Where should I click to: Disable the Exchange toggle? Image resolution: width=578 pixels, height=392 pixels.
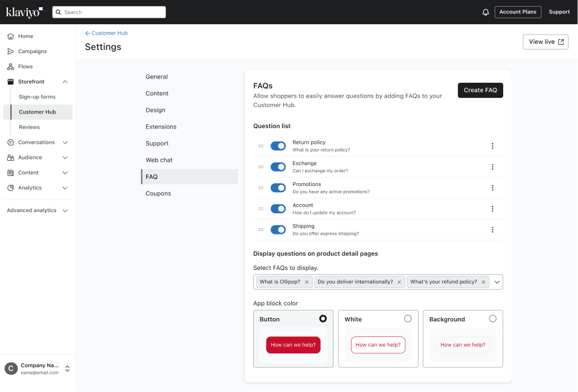coord(278,167)
